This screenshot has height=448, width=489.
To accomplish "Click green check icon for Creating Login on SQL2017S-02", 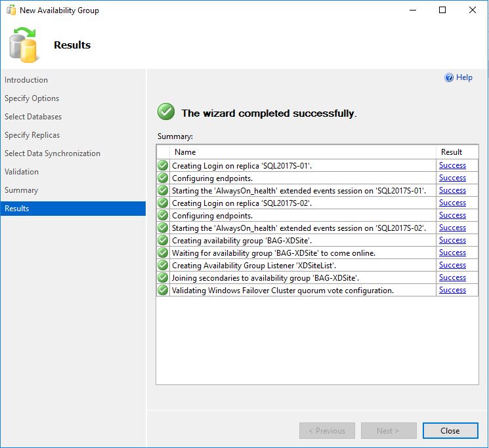I will point(163,203).
